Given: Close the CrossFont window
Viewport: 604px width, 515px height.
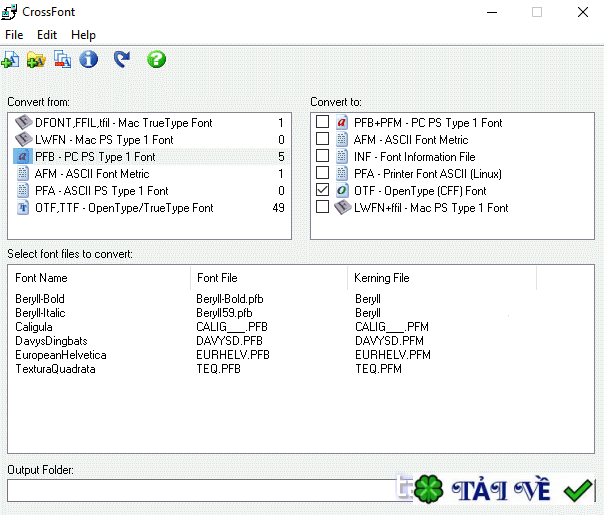Looking at the screenshot, I should [583, 12].
